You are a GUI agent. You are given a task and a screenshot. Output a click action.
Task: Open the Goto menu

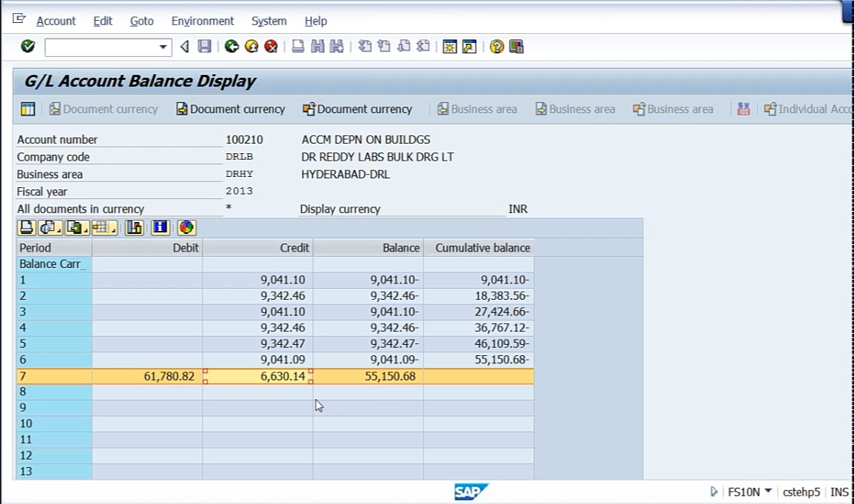(x=141, y=21)
